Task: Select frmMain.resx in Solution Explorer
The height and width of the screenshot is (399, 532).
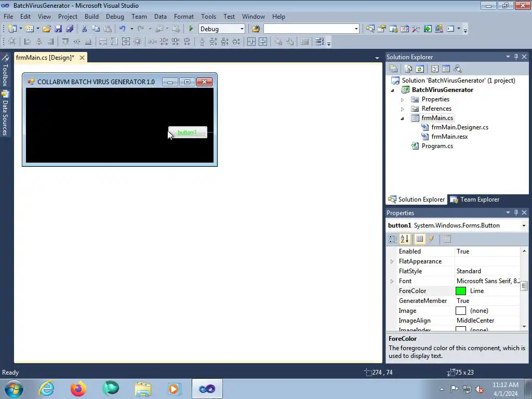Action: point(449,137)
